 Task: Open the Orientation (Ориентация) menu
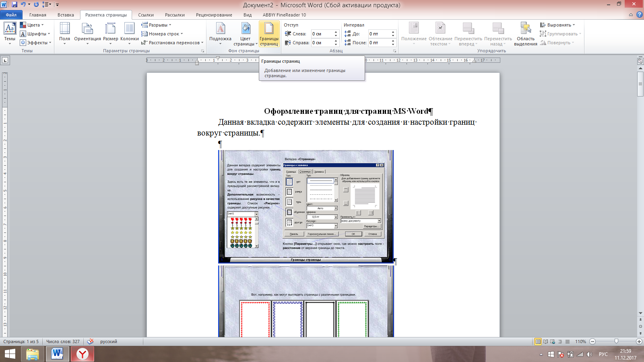coord(87,34)
